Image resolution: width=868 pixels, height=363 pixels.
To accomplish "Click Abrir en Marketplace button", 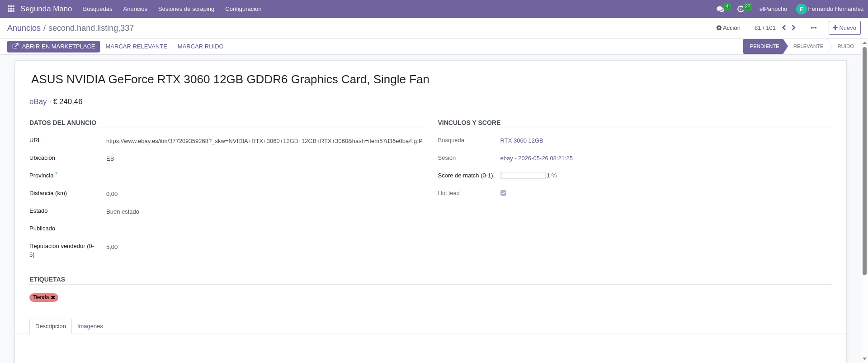I will [53, 46].
